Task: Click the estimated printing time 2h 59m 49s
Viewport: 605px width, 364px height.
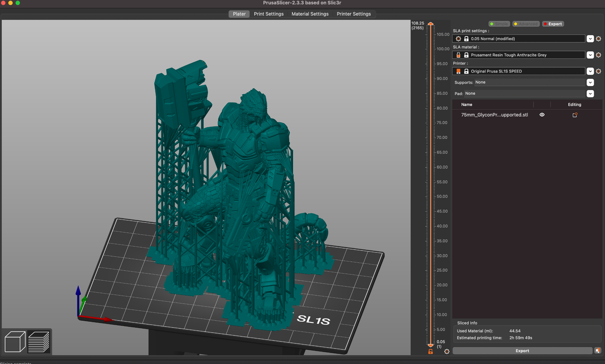Action: pyautogui.click(x=520, y=338)
